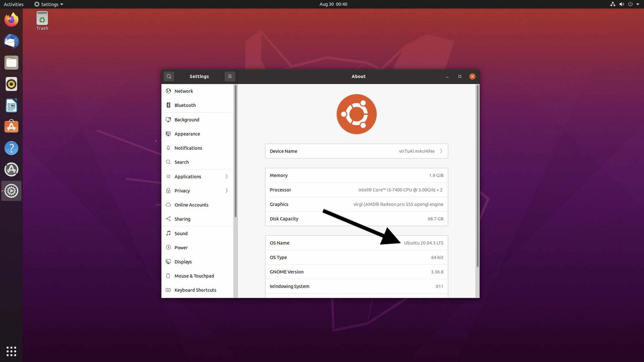This screenshot has width=644, height=362.
Task: Toggle system power menu indicator
Action: [x=630, y=4]
